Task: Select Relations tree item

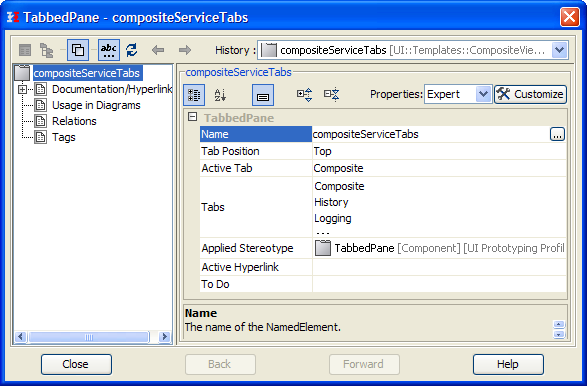Action: [x=74, y=121]
